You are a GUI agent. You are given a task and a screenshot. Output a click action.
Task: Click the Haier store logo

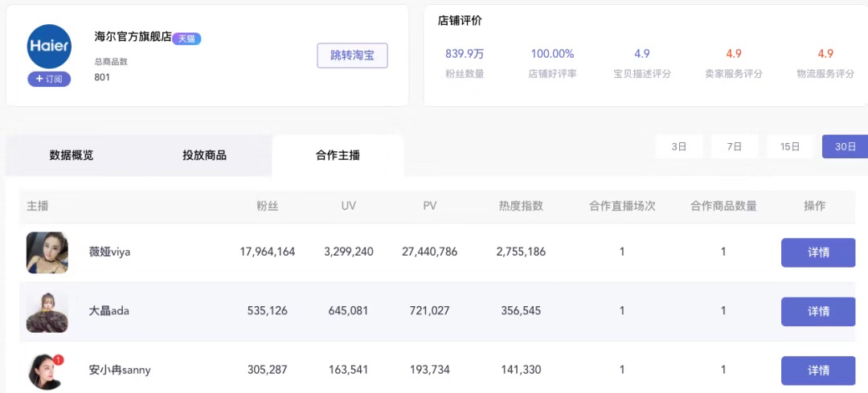coord(49,47)
